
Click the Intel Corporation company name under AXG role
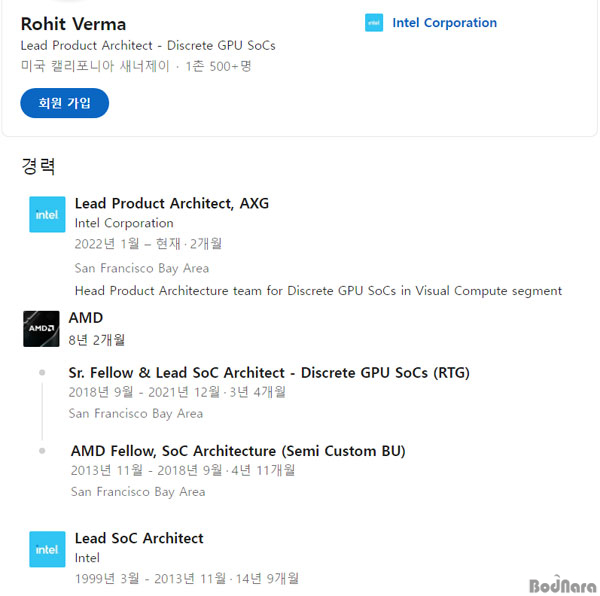[x=124, y=223]
